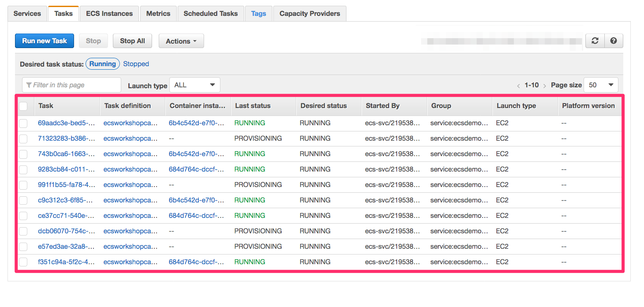
Task: Click the Filter in this page field
Action: coord(71,85)
